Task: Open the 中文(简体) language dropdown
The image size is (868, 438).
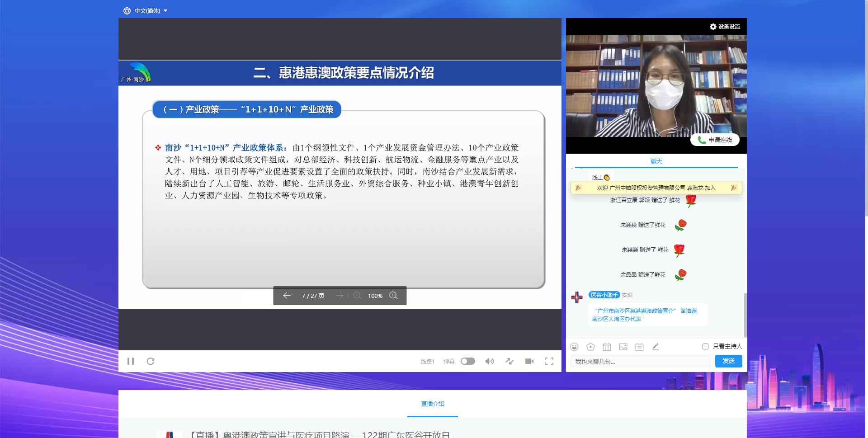Action: (x=146, y=10)
